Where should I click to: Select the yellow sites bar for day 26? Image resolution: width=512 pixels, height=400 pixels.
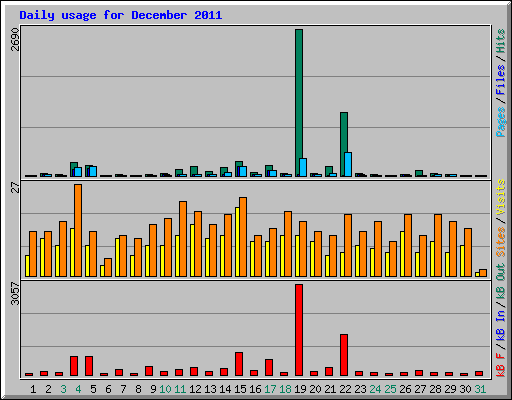402,254
